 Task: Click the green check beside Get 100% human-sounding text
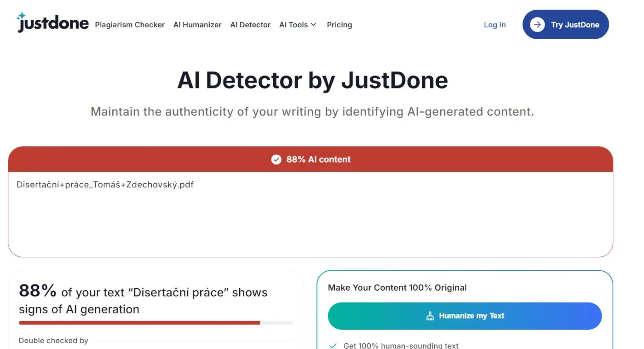click(333, 345)
